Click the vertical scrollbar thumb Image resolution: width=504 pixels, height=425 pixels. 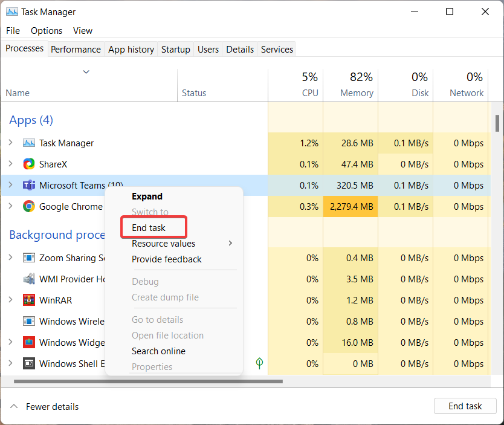pos(497,123)
